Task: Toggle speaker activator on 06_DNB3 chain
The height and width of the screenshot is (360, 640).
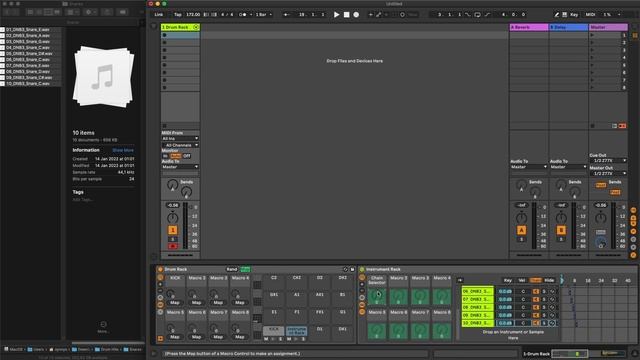Action: [536, 291]
